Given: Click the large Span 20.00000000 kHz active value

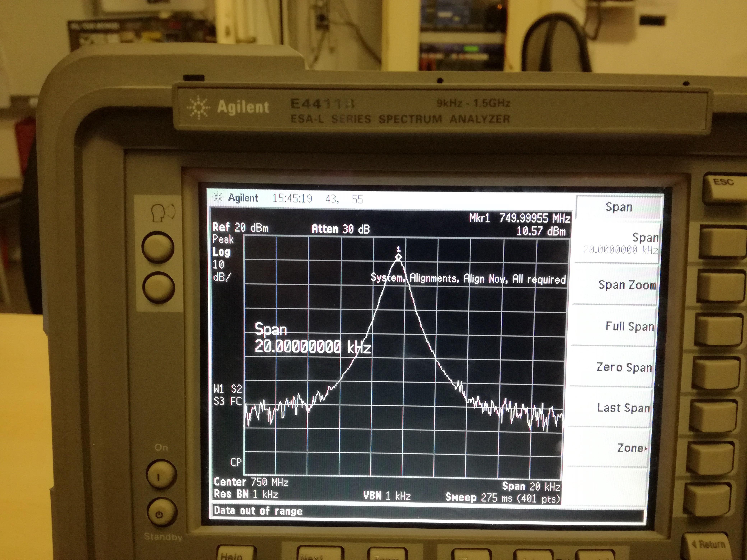Looking at the screenshot, I should coord(312,338).
